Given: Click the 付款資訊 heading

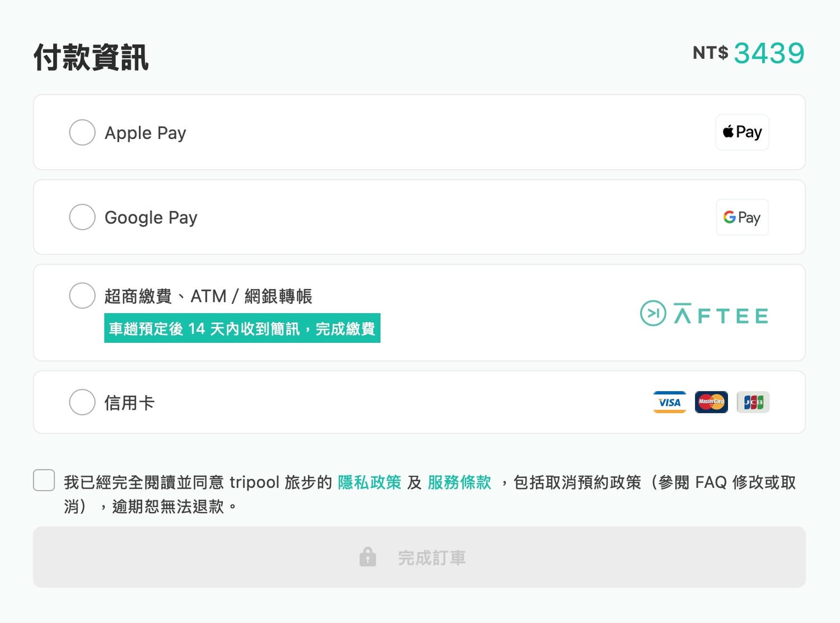Looking at the screenshot, I should [91, 57].
